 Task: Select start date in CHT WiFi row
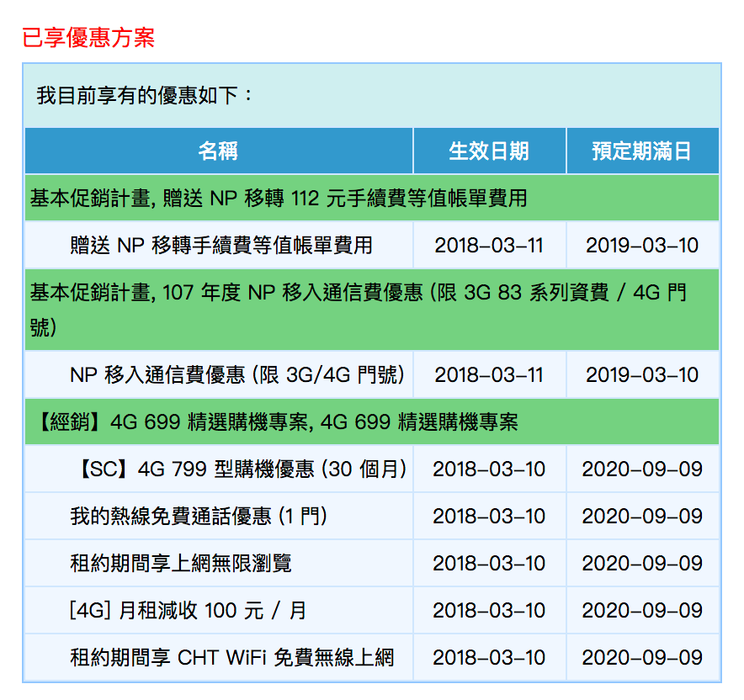[x=489, y=657]
